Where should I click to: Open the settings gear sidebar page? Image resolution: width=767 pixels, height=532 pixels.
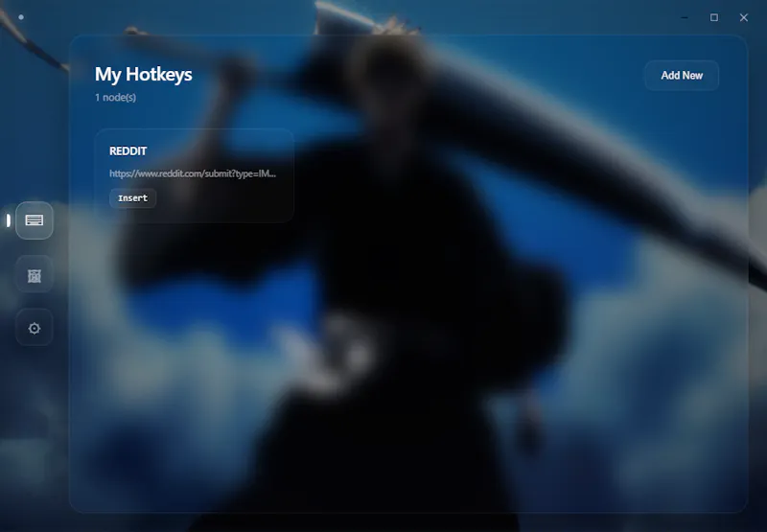[x=35, y=328]
